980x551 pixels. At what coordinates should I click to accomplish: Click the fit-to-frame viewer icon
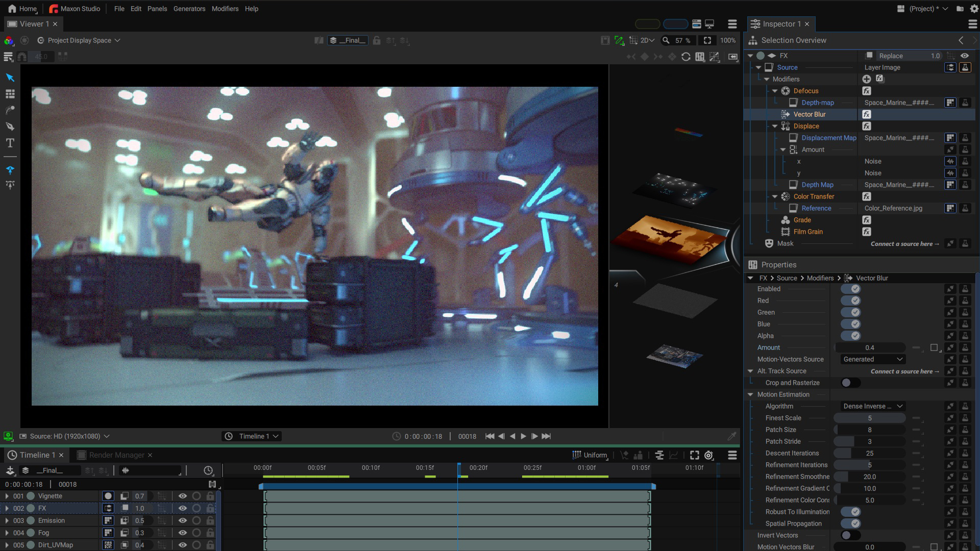[x=707, y=40]
